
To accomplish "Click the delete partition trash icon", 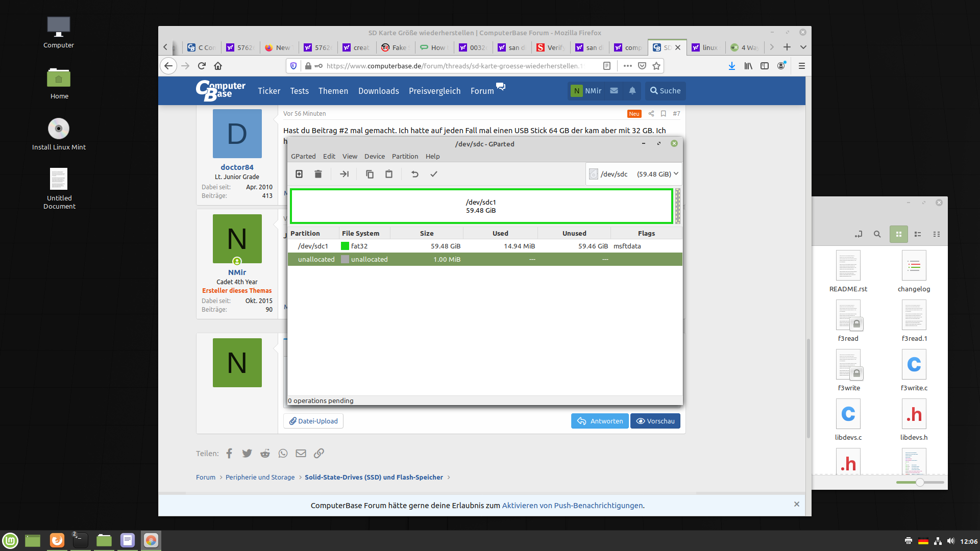I will (318, 174).
